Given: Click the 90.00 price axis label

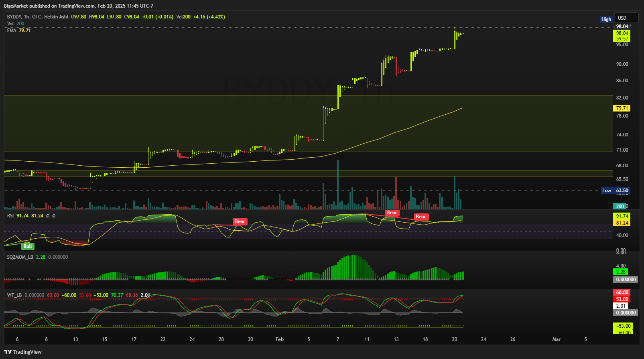Looking at the screenshot, I should 622,64.
